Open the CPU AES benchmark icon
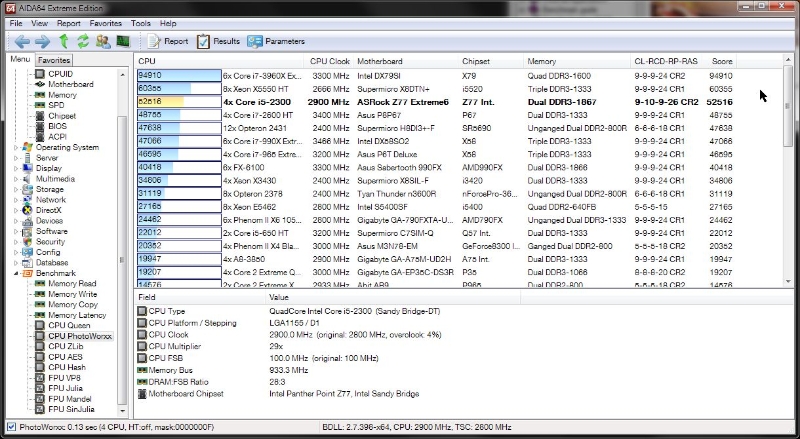This screenshot has height=439, width=800. [40, 357]
